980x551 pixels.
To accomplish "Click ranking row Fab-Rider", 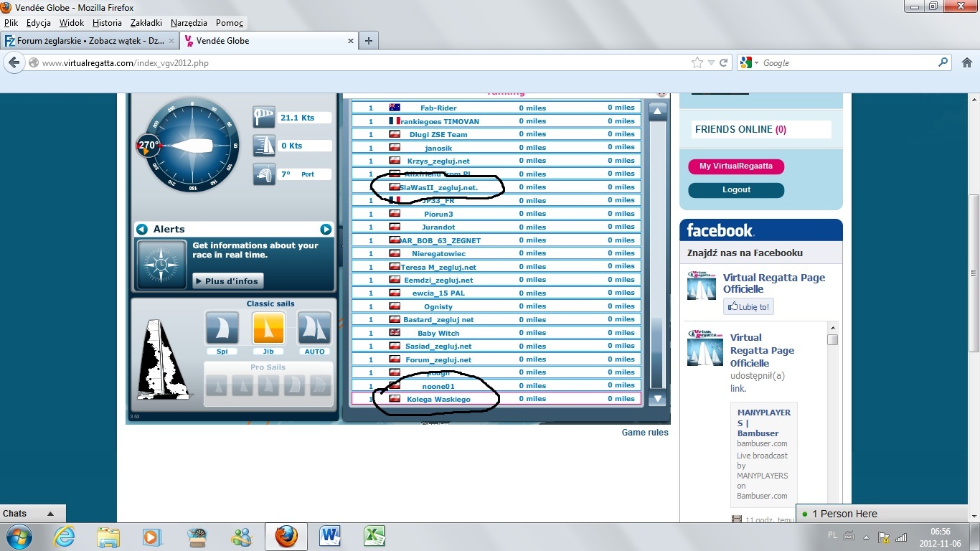I will pyautogui.click(x=496, y=108).
